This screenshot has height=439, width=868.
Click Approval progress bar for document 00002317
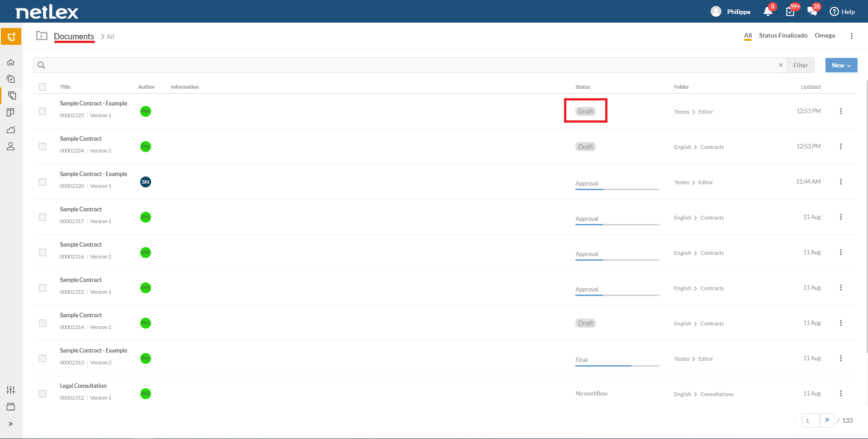tap(617, 224)
